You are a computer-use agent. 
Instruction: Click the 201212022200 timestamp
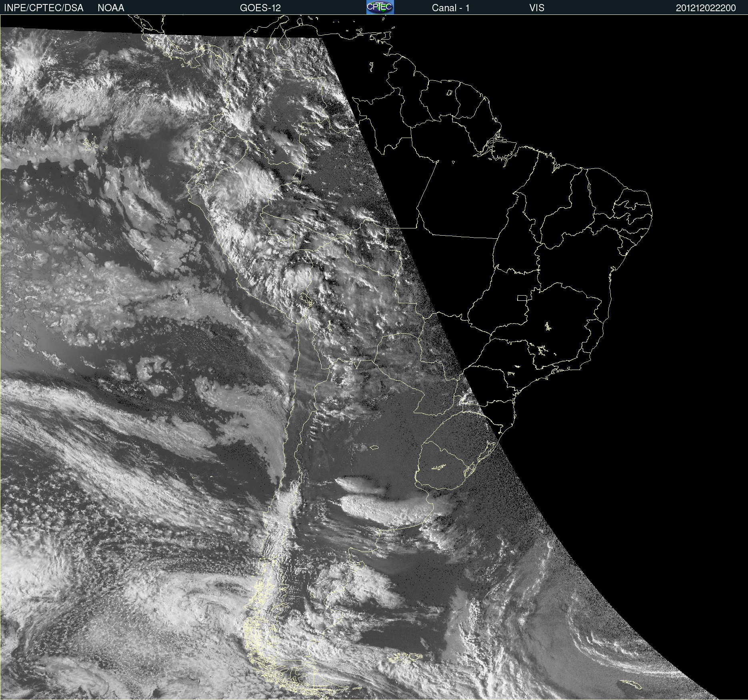point(706,8)
